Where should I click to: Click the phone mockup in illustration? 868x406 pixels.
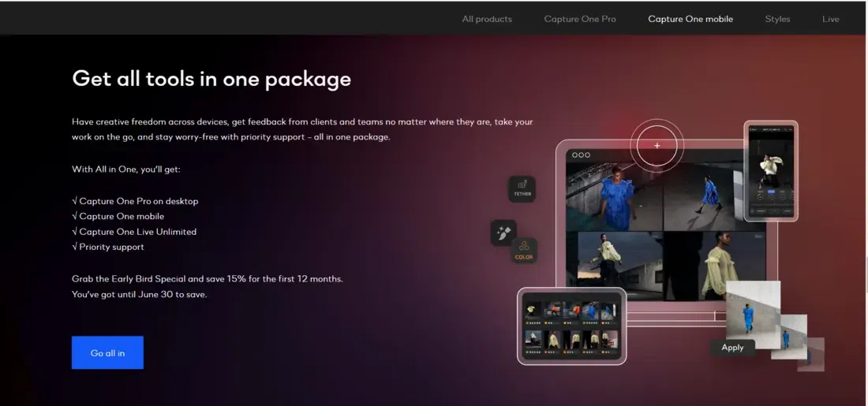771,171
